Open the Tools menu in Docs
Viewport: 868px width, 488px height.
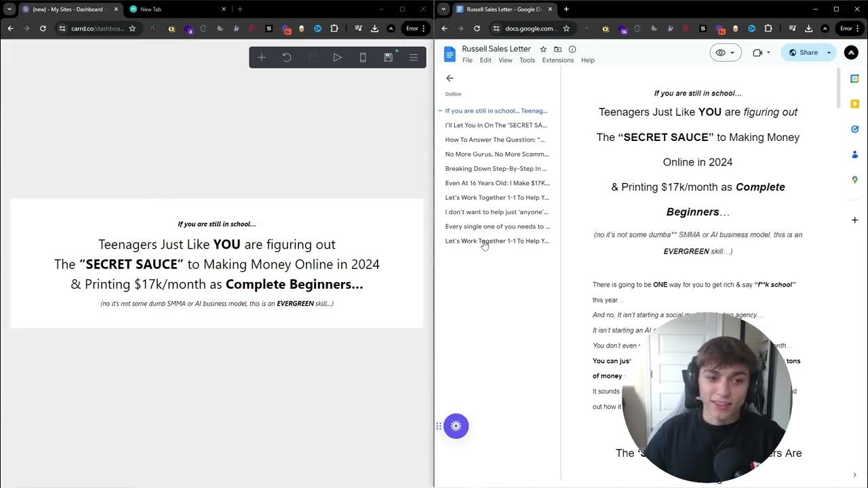click(527, 60)
